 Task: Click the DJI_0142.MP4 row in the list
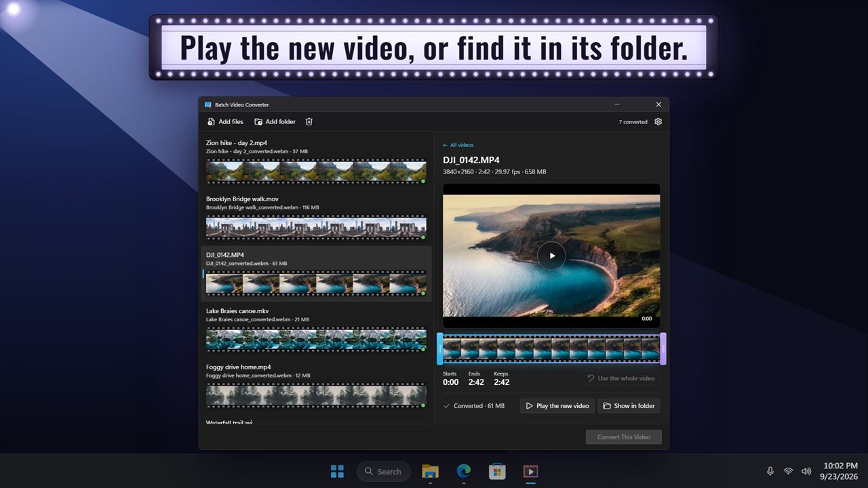click(x=316, y=273)
